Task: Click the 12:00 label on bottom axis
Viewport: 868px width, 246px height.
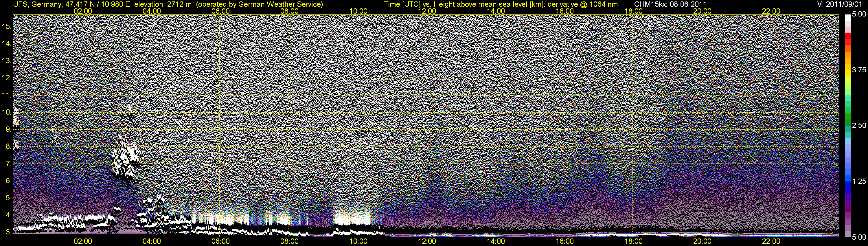Action: pyautogui.click(x=427, y=241)
